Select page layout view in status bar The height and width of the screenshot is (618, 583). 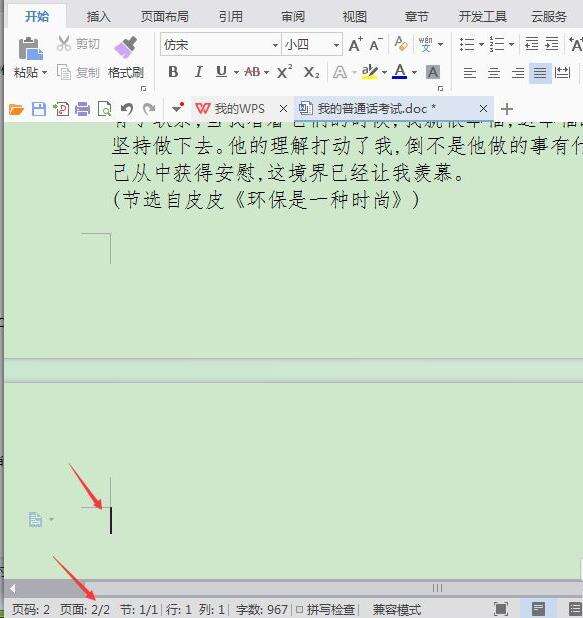pos(538,609)
